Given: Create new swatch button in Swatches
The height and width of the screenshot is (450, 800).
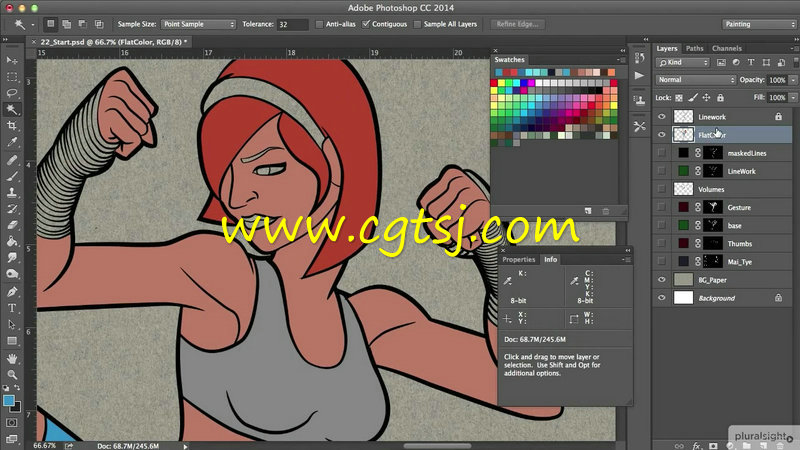Looking at the screenshot, I should point(588,211).
